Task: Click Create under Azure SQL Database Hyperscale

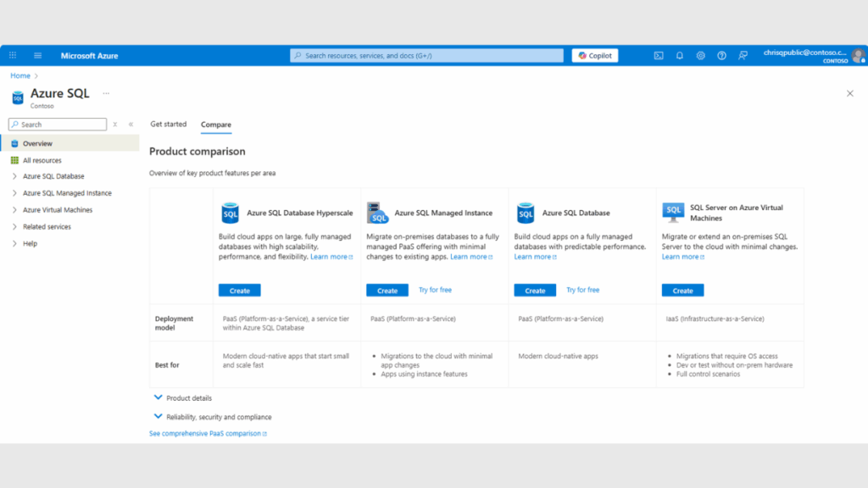Action: tap(239, 290)
